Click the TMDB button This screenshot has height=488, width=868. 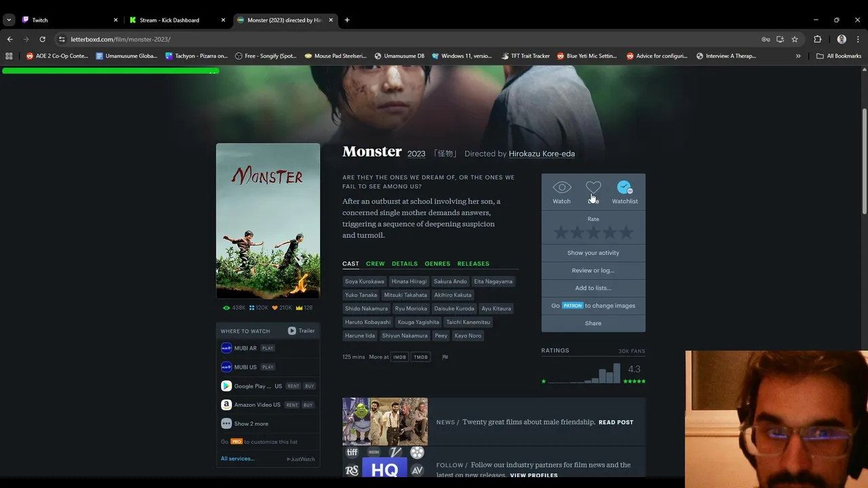point(421,357)
